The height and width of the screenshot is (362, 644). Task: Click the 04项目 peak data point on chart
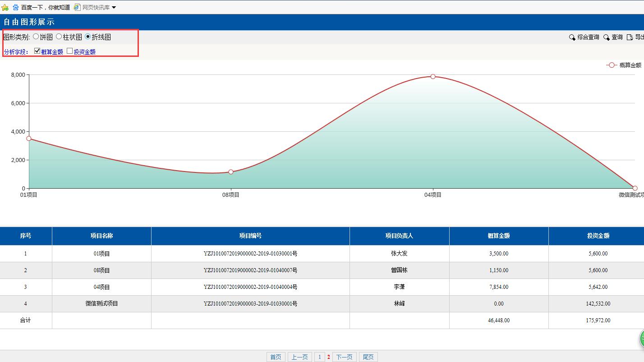point(433,77)
